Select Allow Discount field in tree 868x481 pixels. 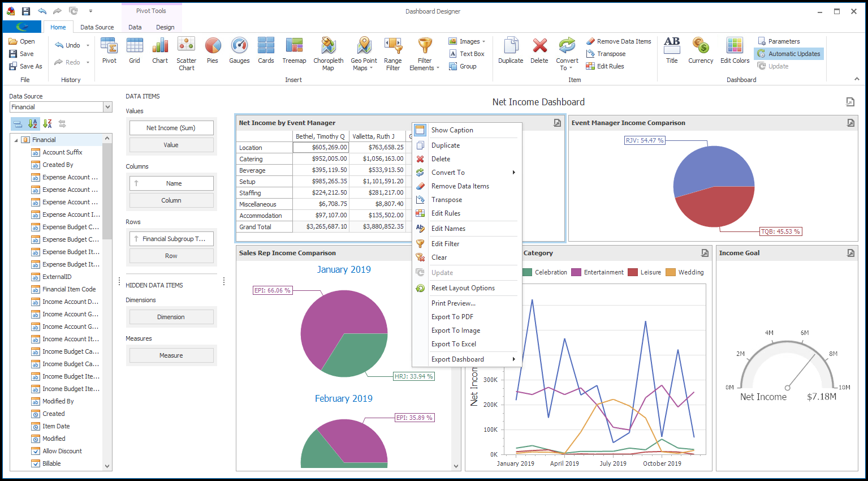tap(62, 451)
